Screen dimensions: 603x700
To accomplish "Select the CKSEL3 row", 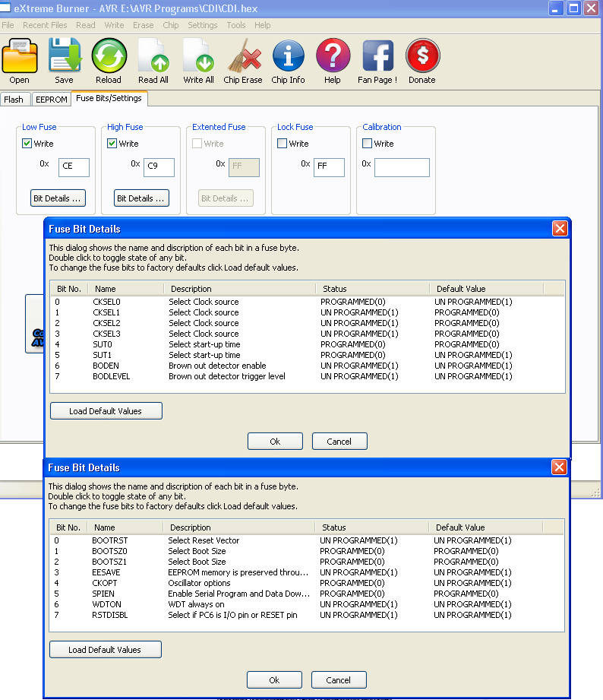I will click(x=308, y=334).
